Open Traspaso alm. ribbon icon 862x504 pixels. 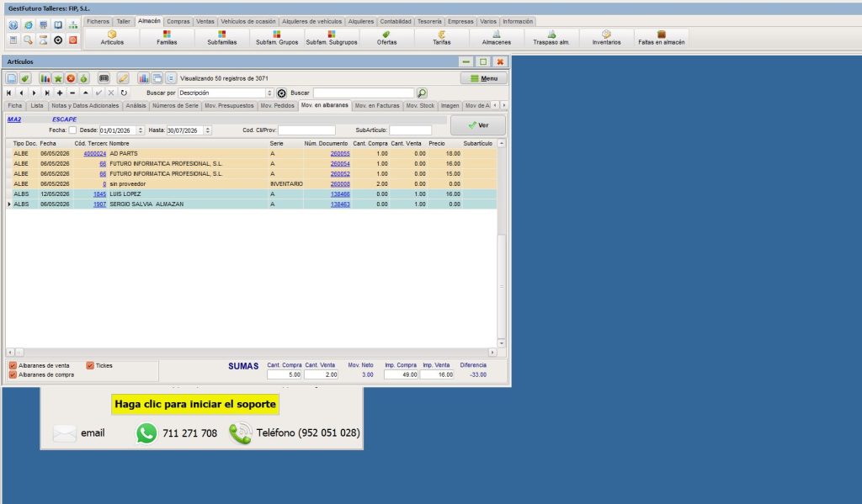[x=551, y=37]
